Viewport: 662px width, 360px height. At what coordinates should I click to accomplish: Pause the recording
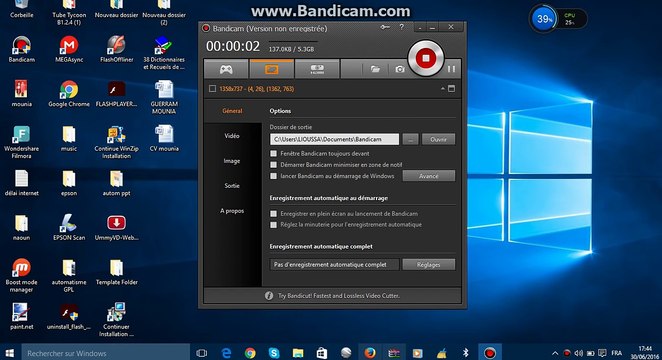tap(451, 69)
